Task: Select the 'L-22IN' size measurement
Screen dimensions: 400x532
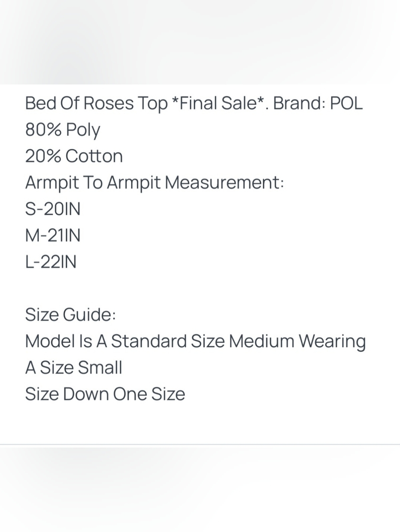Action: click(x=51, y=262)
